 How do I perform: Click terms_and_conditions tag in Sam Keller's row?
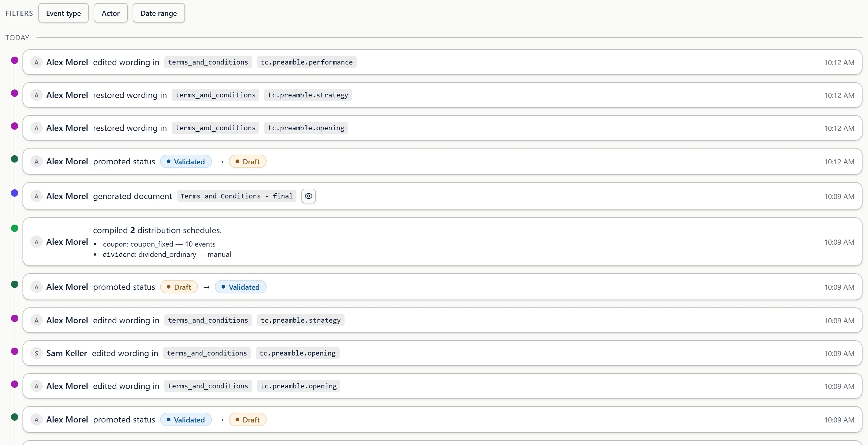(207, 353)
